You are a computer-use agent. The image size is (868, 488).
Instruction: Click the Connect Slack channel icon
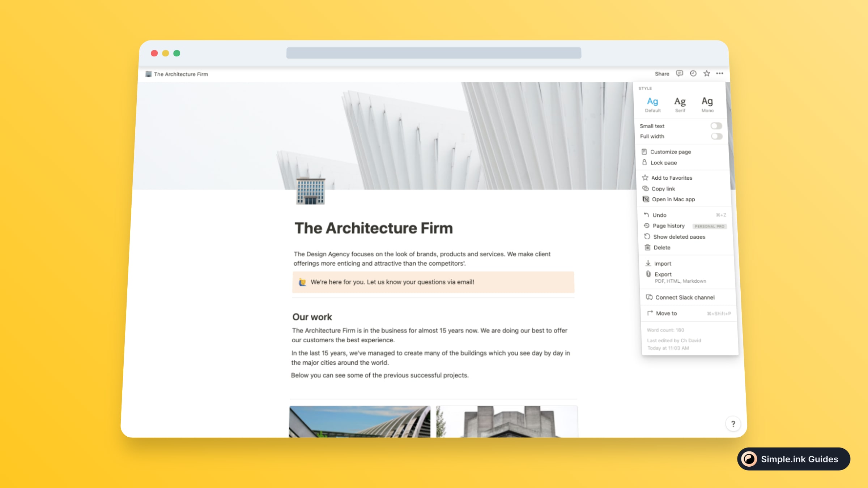click(x=648, y=297)
